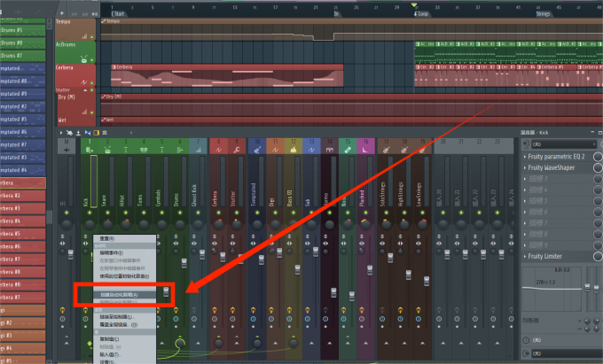Select the Fruity Limiter effect slot
Screen dimensions: 603x364
(x=557, y=256)
